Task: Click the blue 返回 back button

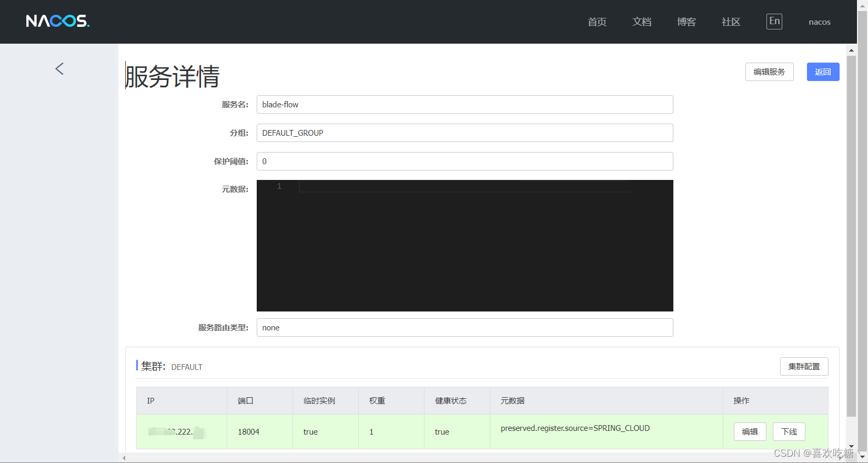Action: (823, 72)
